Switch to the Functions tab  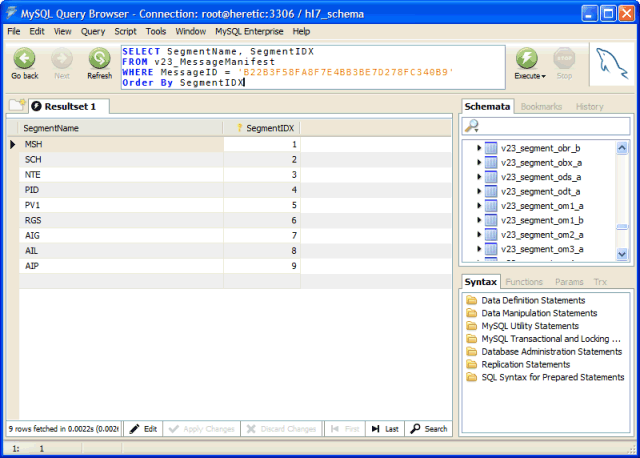[x=524, y=282]
